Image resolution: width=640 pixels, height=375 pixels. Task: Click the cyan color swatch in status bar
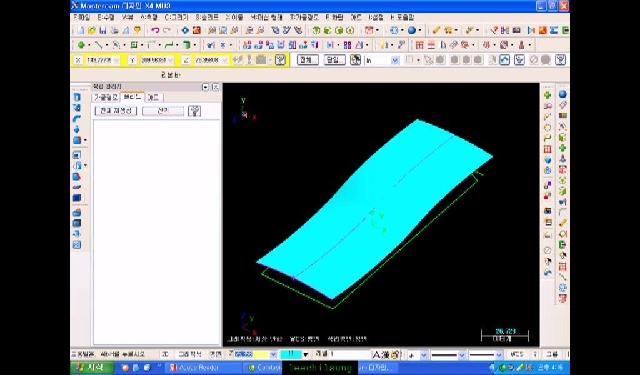pos(291,355)
